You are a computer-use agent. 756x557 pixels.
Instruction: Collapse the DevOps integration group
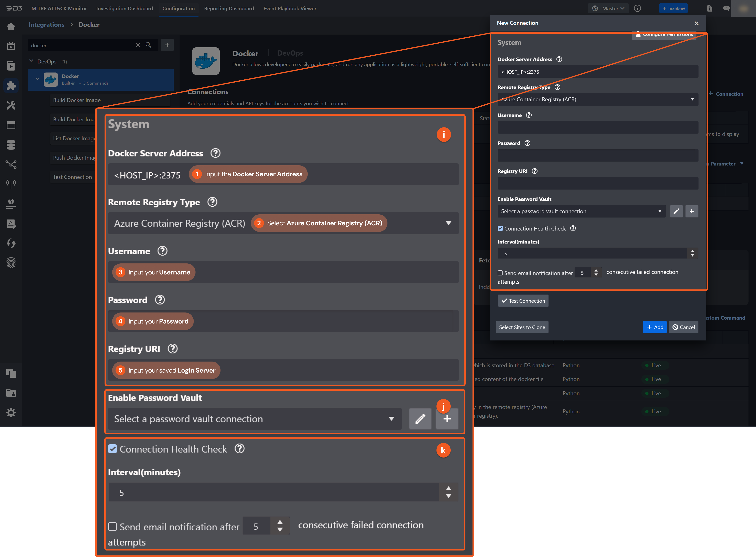[x=31, y=61]
